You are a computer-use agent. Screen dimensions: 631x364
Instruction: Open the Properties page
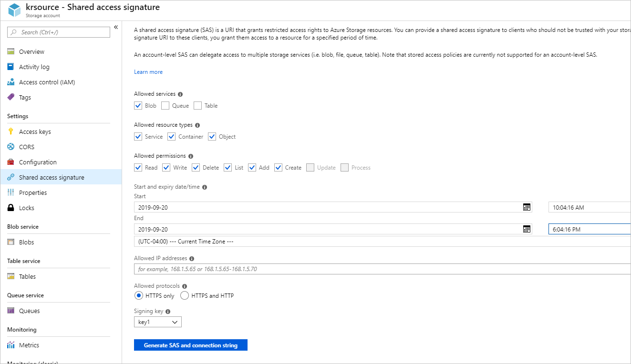click(x=35, y=192)
